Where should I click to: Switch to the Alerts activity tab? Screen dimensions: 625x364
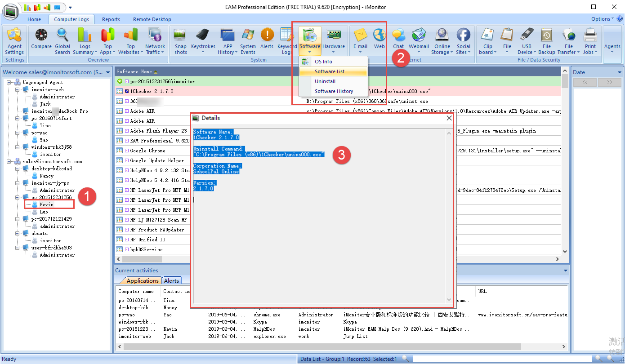coord(171,280)
